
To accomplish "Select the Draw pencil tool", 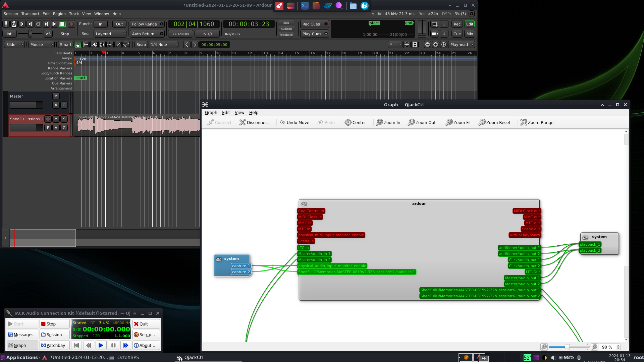I will 118,45.
